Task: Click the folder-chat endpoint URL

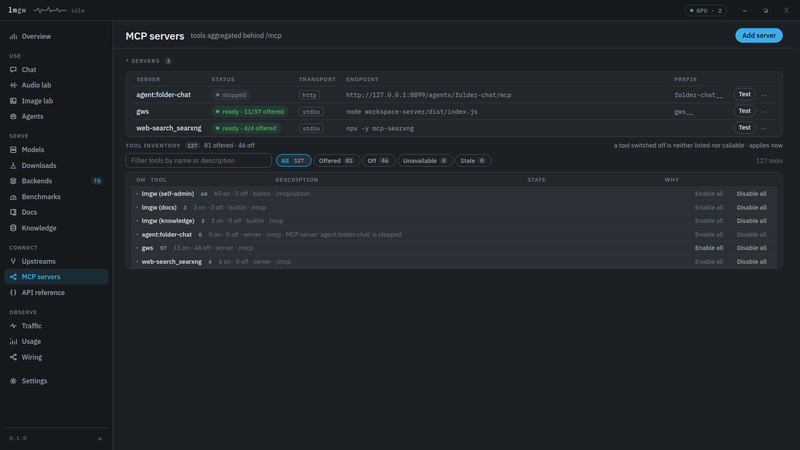Action: coord(429,95)
